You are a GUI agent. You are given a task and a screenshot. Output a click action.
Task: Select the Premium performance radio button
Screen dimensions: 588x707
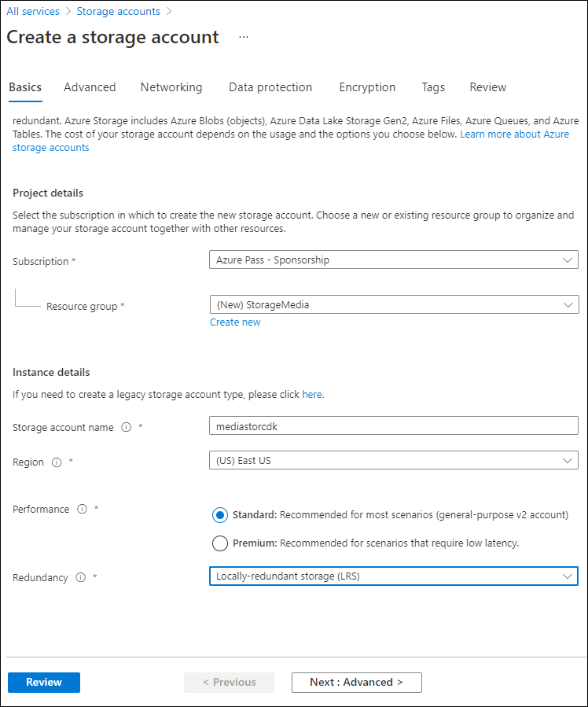(220, 543)
